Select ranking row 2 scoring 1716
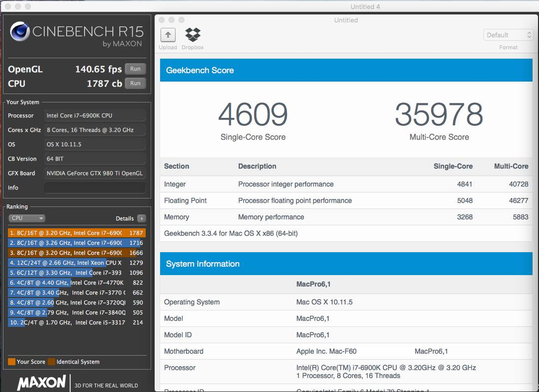 coord(77,243)
